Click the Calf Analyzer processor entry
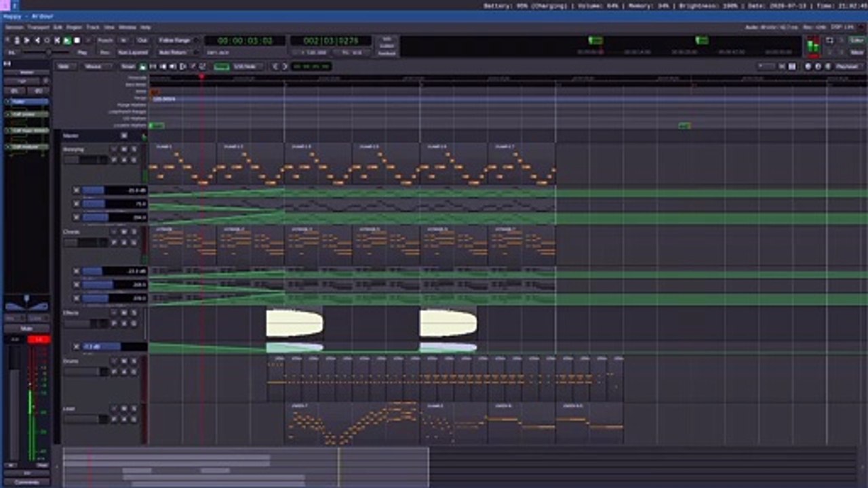This screenshot has height=488, width=868. (27, 146)
